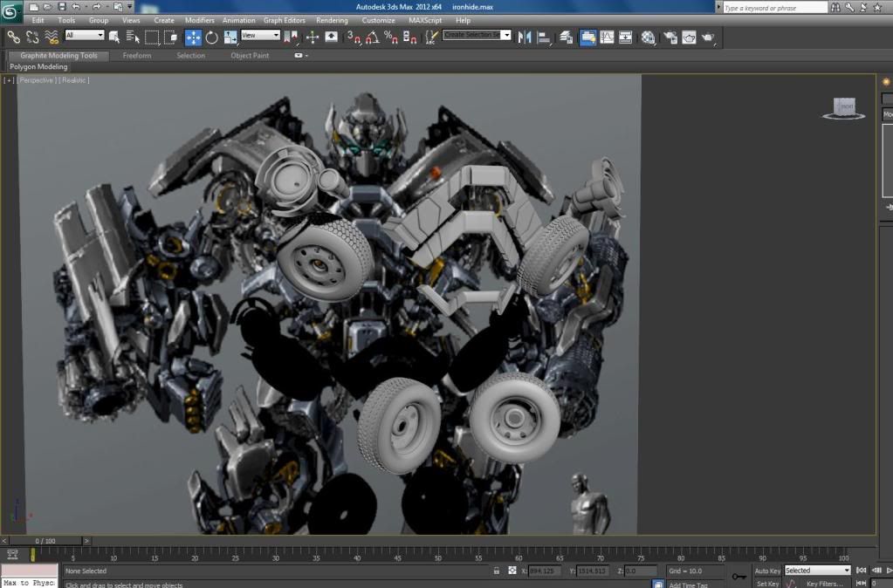Toggle the Keyboard Shortcut Override icon

tap(331, 38)
